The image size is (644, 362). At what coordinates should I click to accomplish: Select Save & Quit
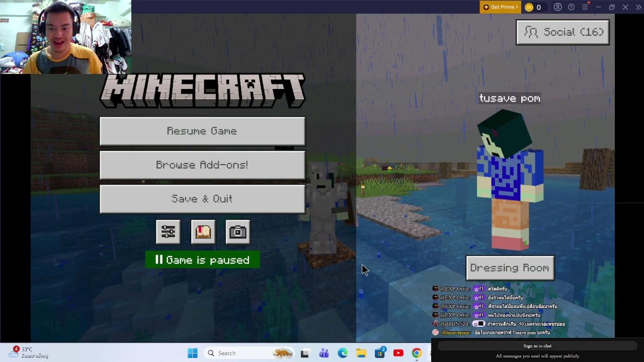(202, 199)
